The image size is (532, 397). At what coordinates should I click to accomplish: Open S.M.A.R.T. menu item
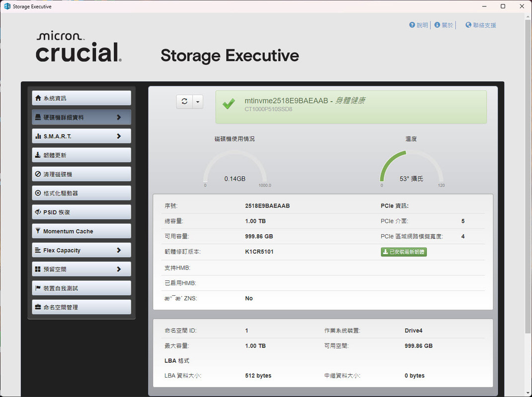81,136
